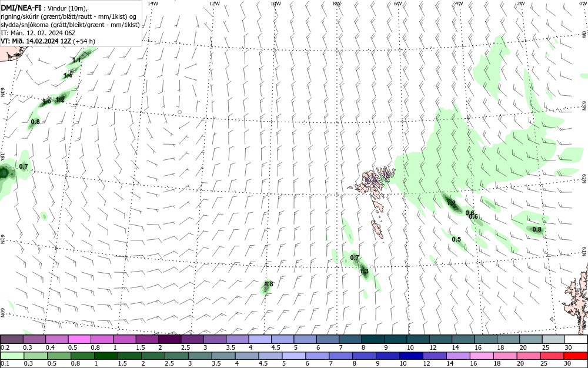The height and width of the screenshot is (368, 588).
Task: Click the bright pink swatch between 0.5 and 0.8, upper scale
Action: [x=79, y=339]
